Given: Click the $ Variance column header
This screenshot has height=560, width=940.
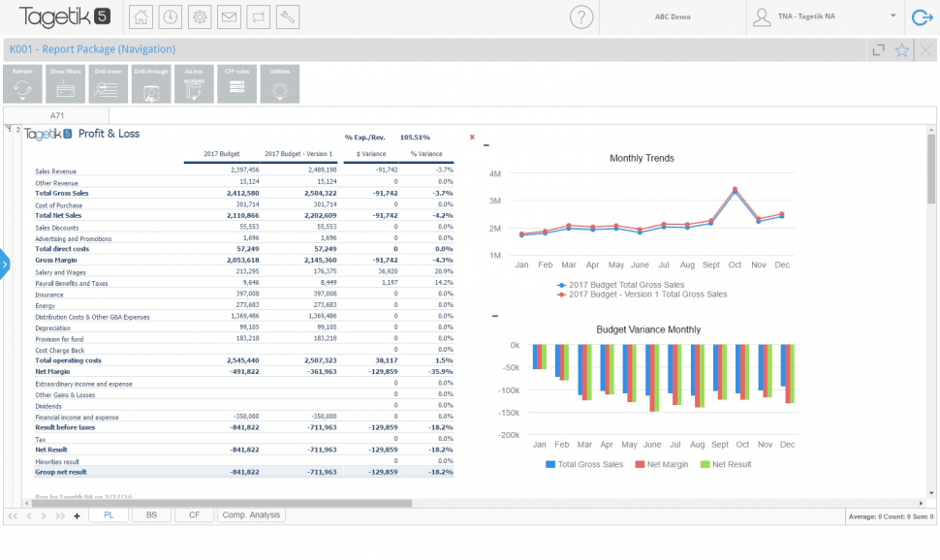Looking at the screenshot, I should point(371,154).
